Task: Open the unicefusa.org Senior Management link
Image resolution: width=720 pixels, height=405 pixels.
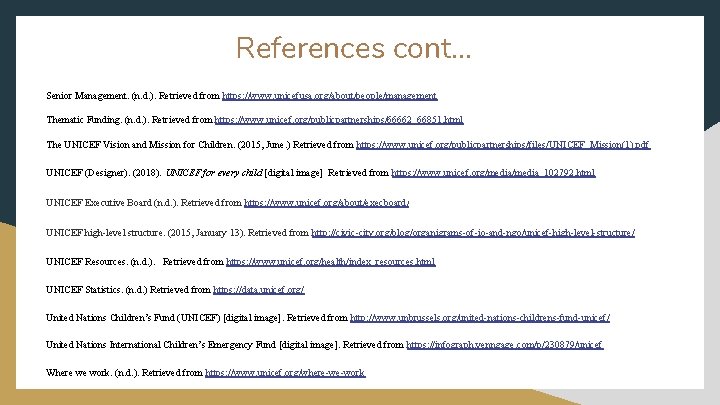Action: [x=330, y=96]
